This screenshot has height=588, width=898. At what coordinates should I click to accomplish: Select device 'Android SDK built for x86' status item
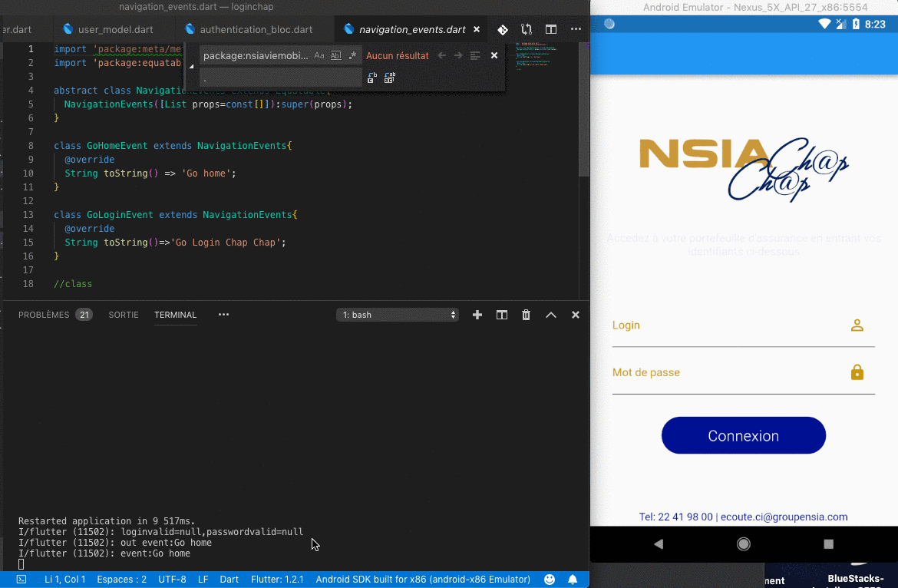[423, 580]
